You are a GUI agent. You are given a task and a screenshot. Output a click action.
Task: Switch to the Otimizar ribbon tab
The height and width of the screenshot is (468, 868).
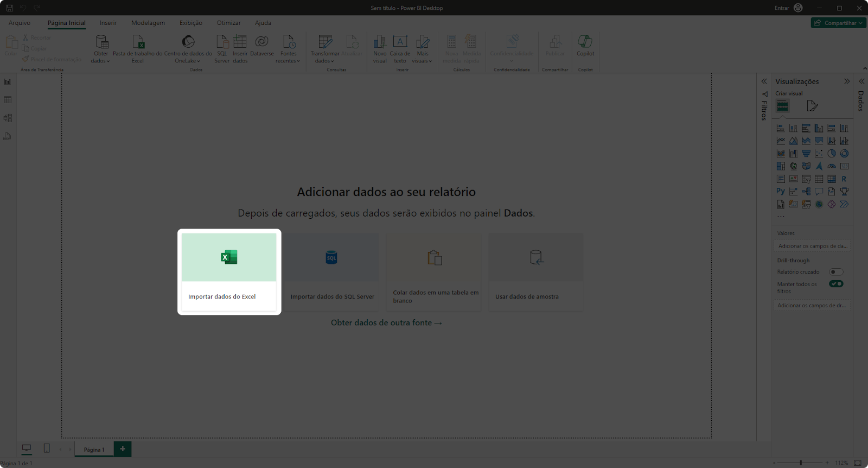pos(229,23)
